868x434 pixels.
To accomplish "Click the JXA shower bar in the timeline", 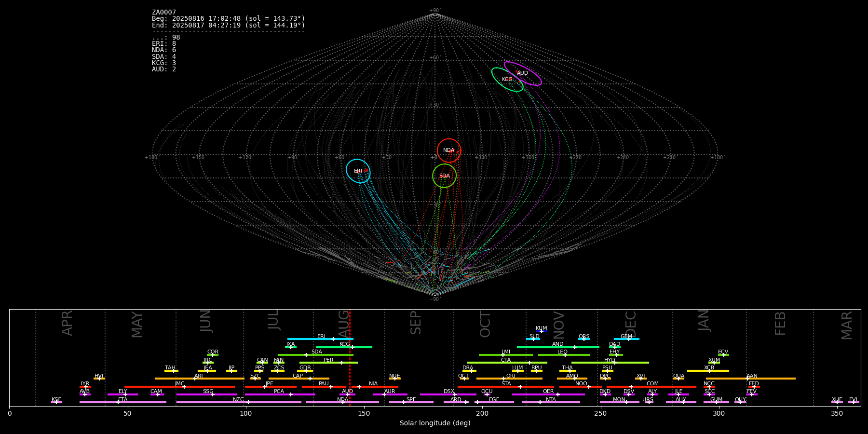I will click(290, 347).
